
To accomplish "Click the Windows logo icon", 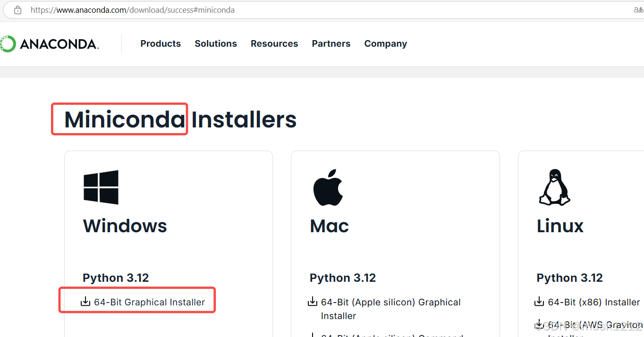I will pos(101,187).
